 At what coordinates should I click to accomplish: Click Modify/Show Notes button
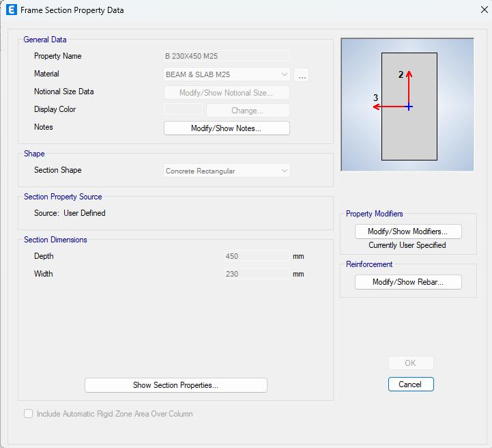227,128
